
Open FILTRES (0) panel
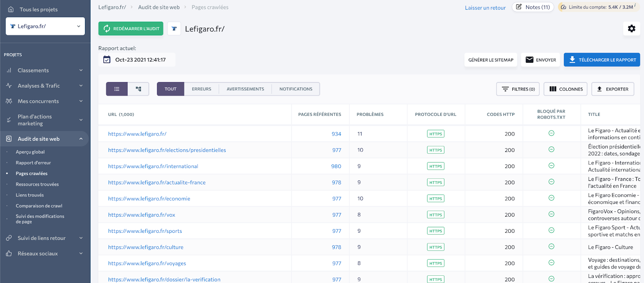pyautogui.click(x=518, y=89)
